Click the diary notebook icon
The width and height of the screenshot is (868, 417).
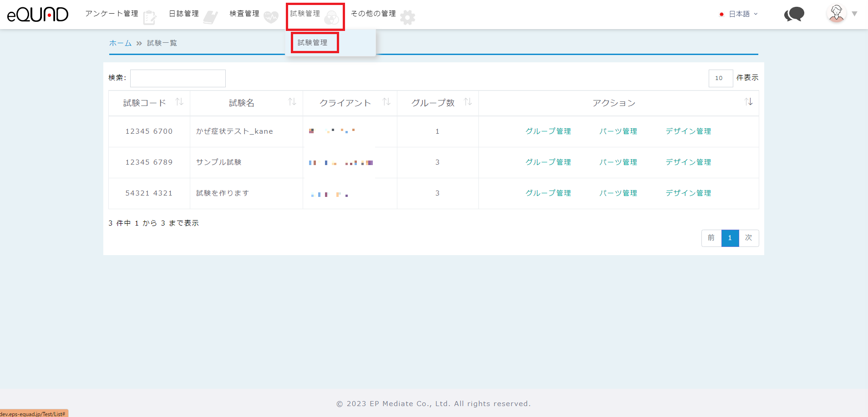(x=210, y=17)
